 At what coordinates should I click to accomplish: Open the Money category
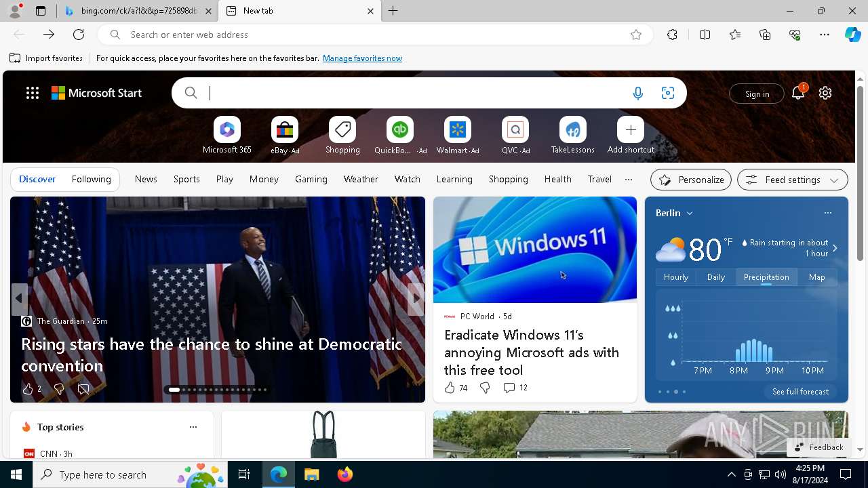(x=264, y=180)
